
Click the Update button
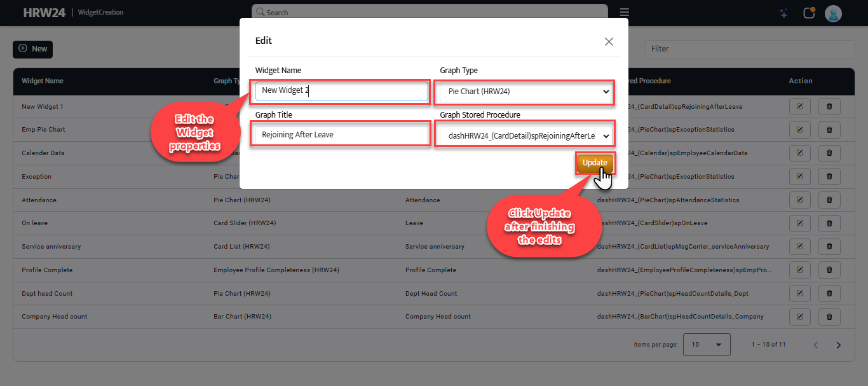pos(595,163)
